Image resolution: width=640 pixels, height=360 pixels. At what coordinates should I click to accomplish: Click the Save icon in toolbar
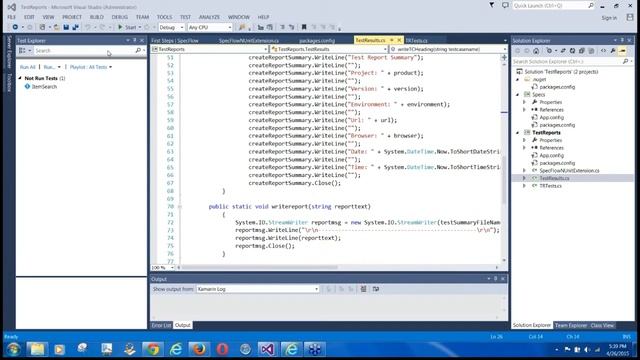tap(66, 27)
